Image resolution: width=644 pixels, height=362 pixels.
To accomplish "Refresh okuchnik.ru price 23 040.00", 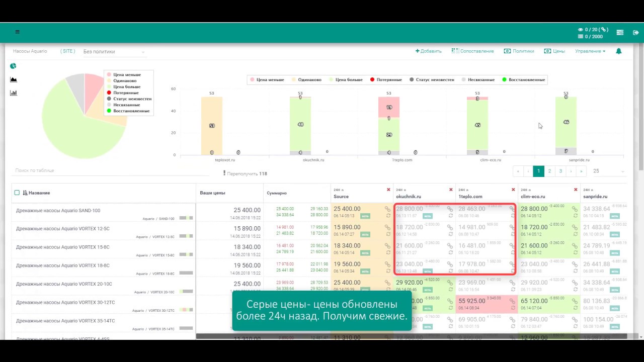I will click(450, 271).
